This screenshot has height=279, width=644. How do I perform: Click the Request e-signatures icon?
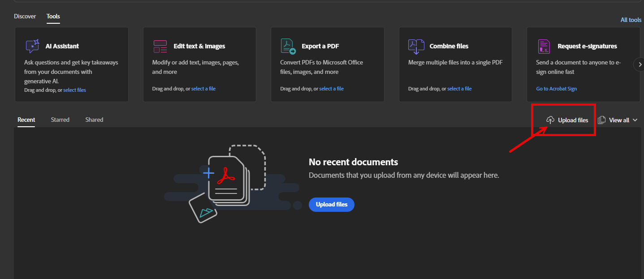coord(544,46)
